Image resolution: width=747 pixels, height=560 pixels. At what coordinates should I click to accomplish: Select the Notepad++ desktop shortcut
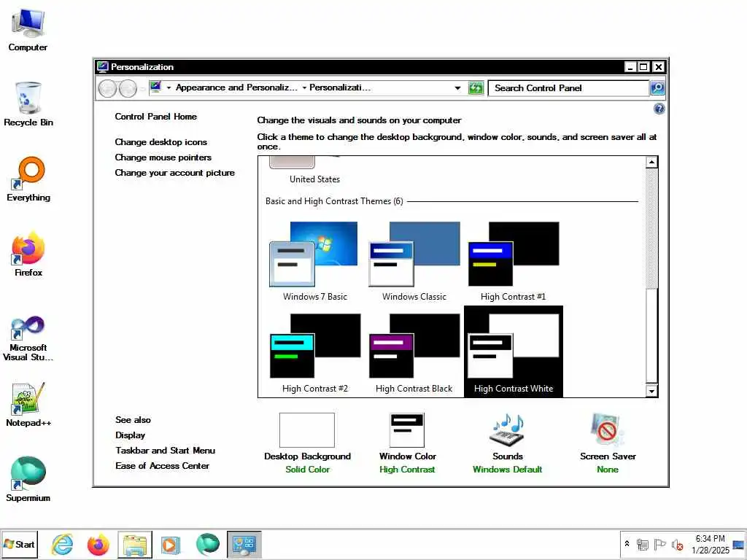coord(28,404)
